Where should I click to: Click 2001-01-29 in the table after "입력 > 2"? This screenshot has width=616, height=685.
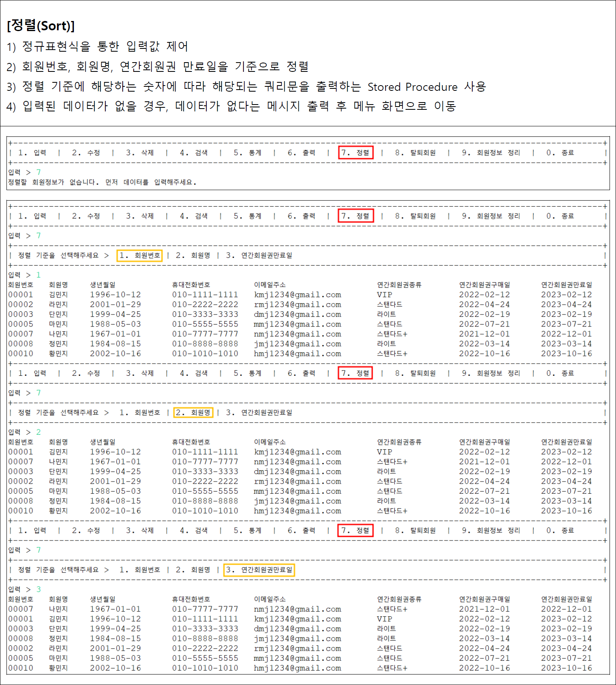(115, 481)
